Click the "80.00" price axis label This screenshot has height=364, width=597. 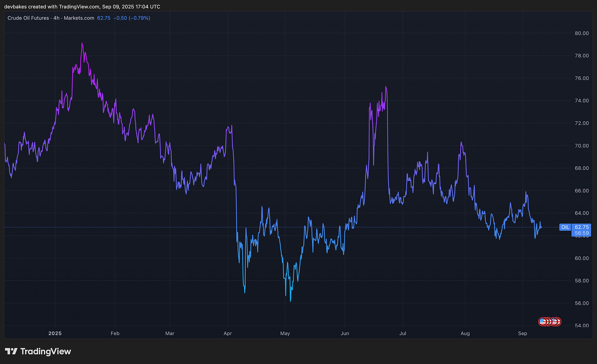point(582,33)
